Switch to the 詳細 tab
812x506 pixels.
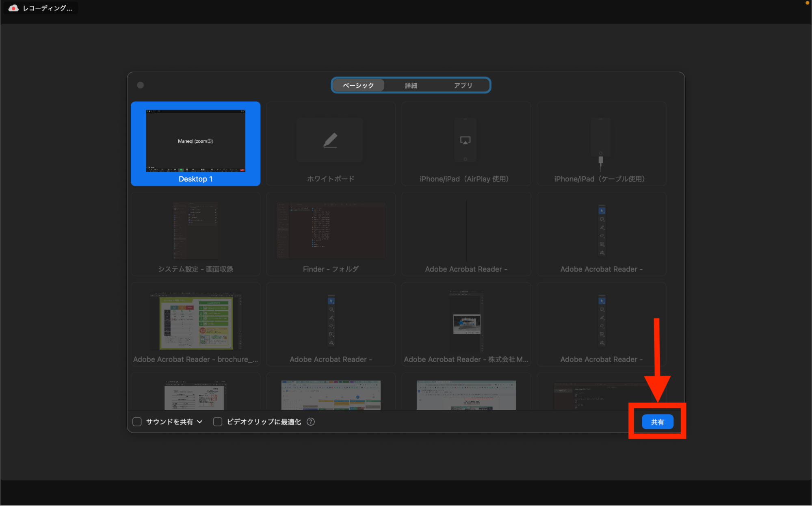click(x=411, y=85)
